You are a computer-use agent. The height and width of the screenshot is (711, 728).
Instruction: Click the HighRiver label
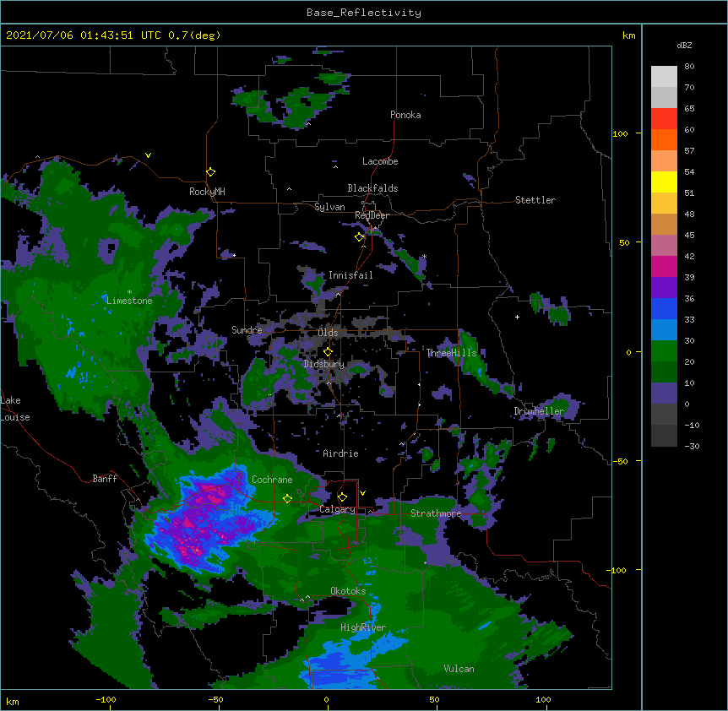click(363, 627)
